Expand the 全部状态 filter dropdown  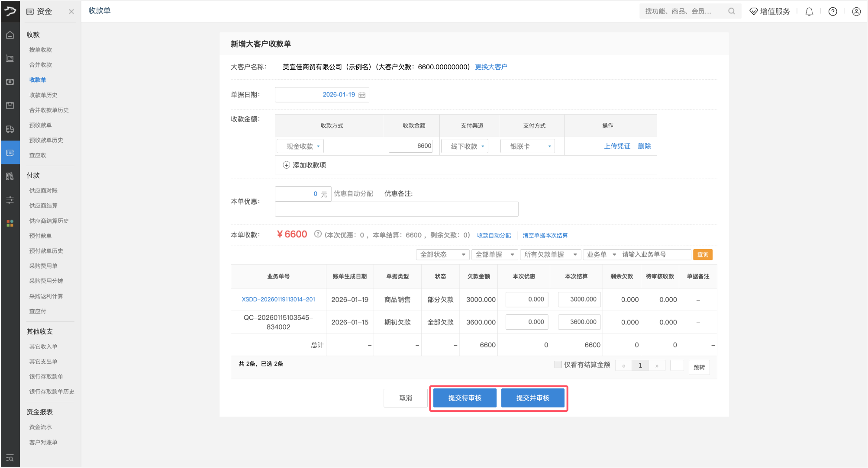[442, 254]
